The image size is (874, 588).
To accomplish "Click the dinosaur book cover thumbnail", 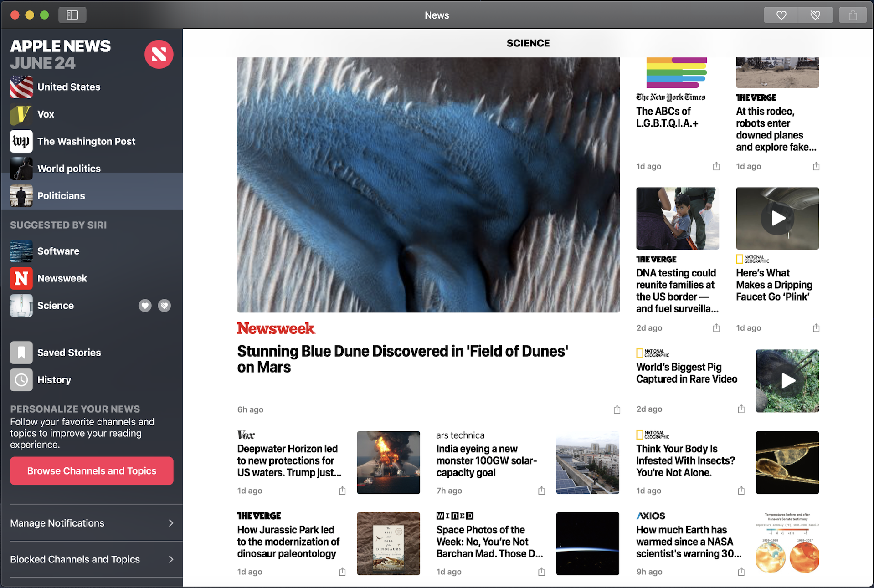I will [x=388, y=543].
